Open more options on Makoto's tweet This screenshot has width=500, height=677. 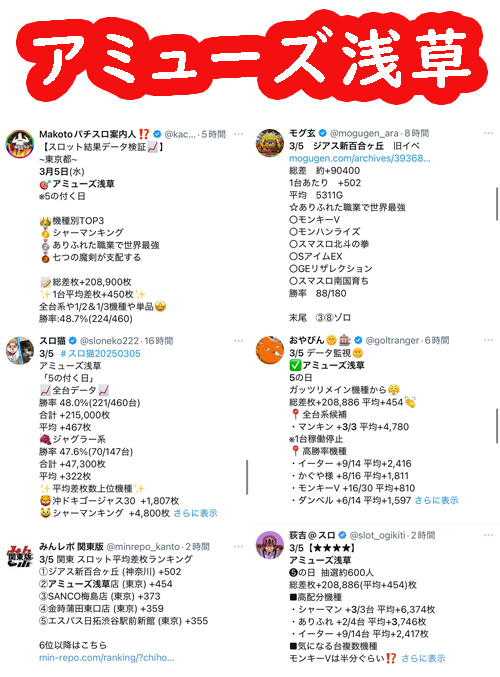pos(238,134)
